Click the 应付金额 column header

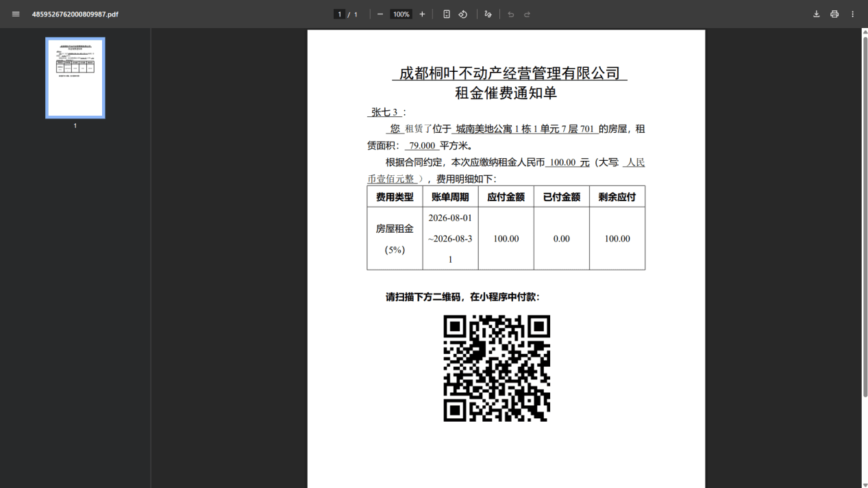pyautogui.click(x=506, y=197)
